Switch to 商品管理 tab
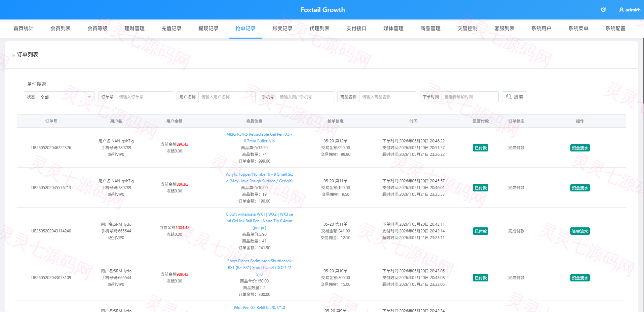Image resolution: width=644 pixels, height=312 pixels. pyautogui.click(x=430, y=29)
